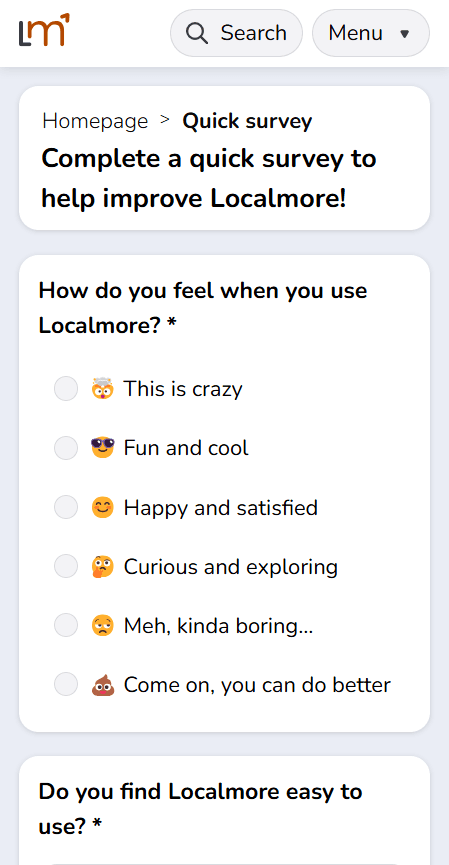Click the exploding head emoji icon
Image resolution: width=449 pixels, height=865 pixels.
click(103, 389)
